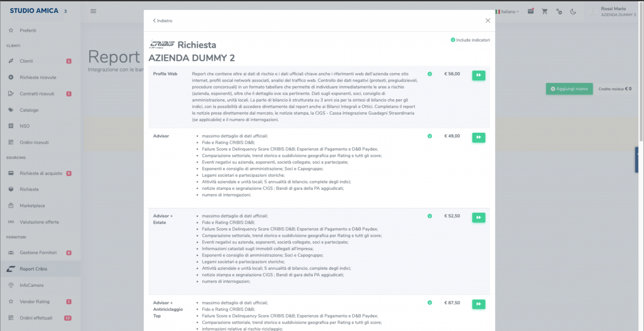644x331 pixels.
Task: Click the InfoCamere icon
Action: tap(11, 285)
